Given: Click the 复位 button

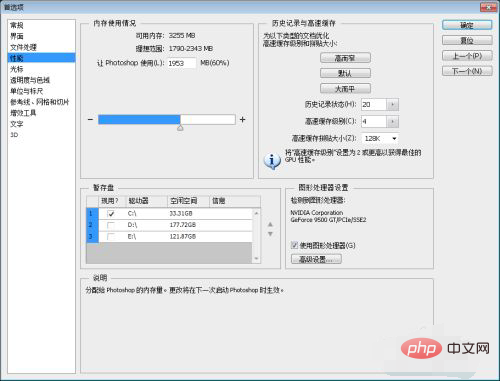Looking at the screenshot, I should (467, 41).
